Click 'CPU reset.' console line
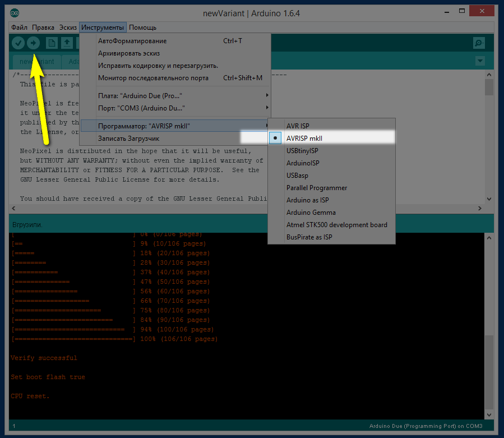 click(30, 396)
